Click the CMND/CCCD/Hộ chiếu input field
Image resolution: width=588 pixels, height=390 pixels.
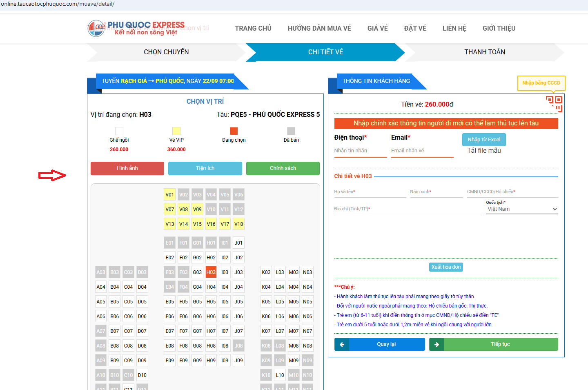[512, 192]
